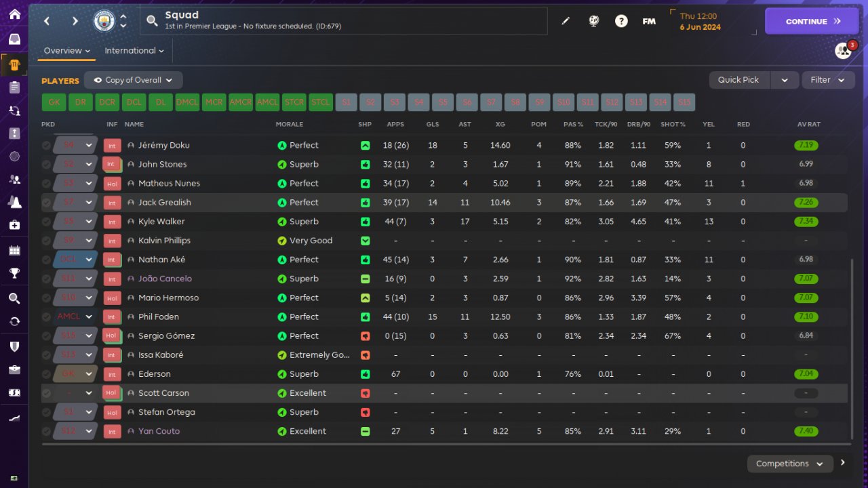Click the Hol info badge for Matheus Nunes
Screen dimensions: 868x488
111,184
